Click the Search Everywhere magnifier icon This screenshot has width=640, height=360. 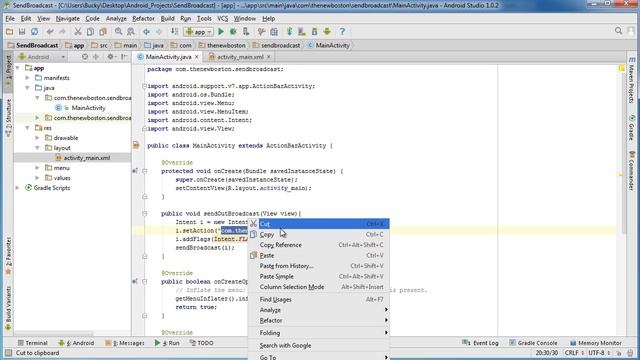pyautogui.click(x=618, y=31)
